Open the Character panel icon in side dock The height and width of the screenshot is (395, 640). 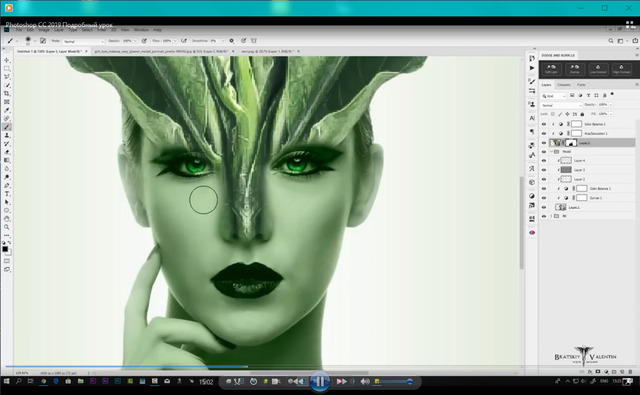coord(532,118)
